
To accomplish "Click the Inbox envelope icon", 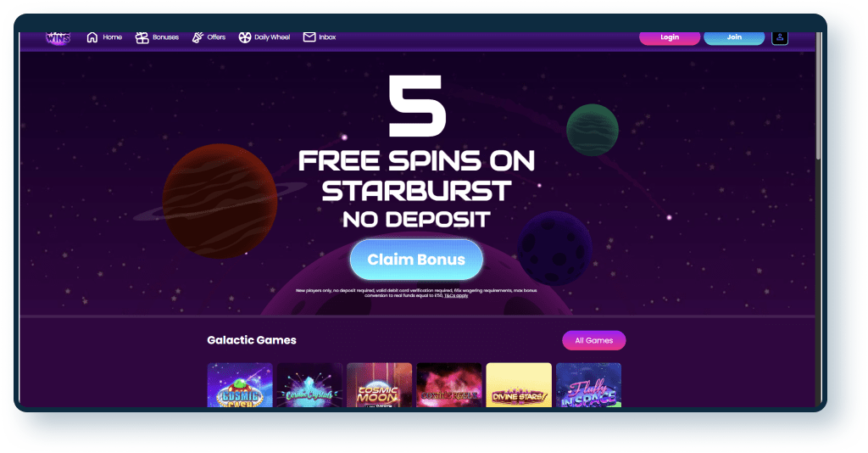I will 309,36.
